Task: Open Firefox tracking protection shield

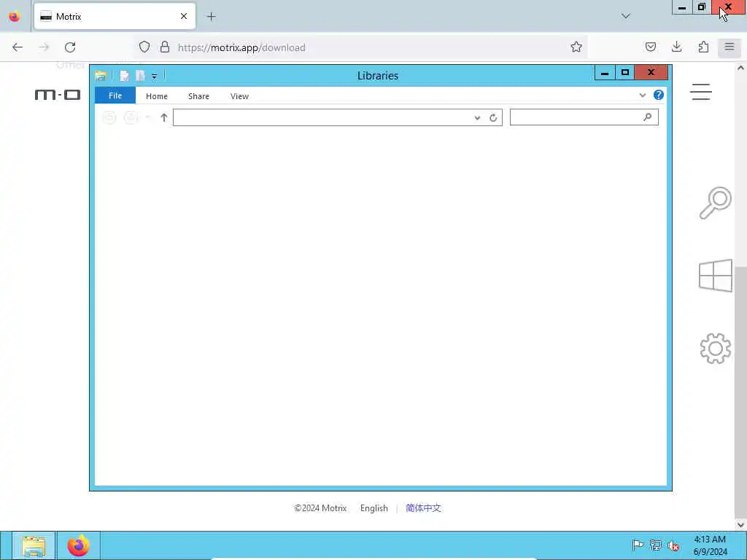Action: (144, 47)
